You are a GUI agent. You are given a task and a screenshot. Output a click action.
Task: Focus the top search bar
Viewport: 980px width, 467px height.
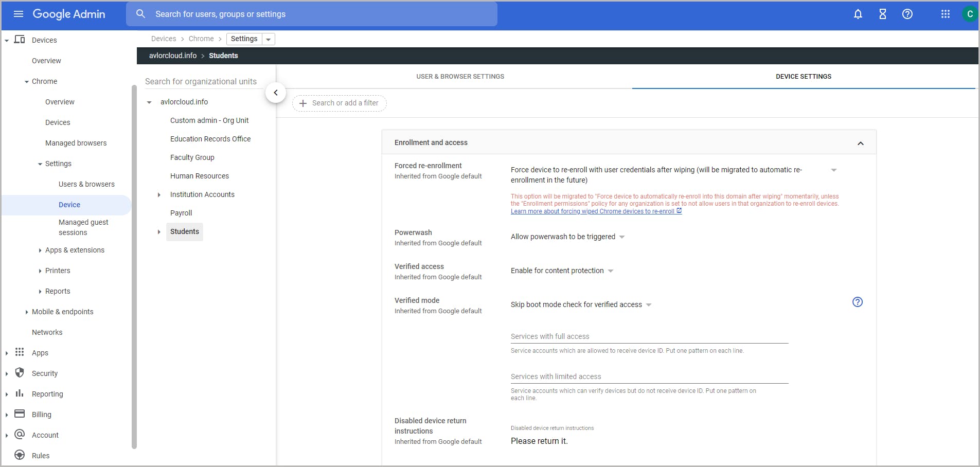click(312, 14)
